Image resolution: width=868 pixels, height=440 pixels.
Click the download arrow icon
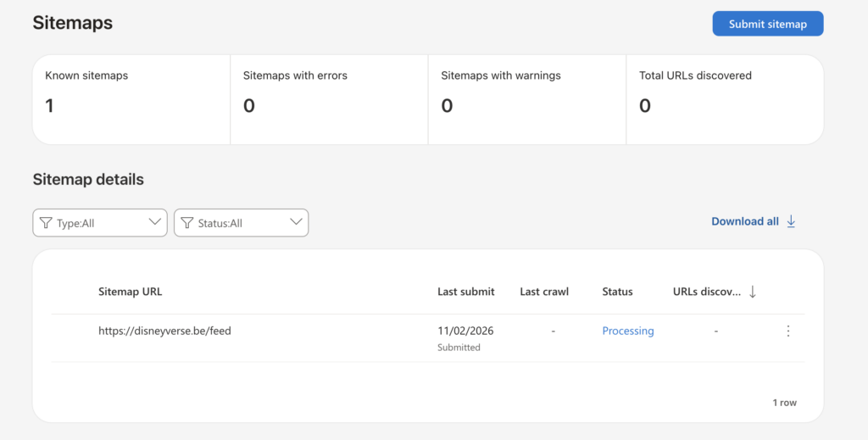(791, 221)
